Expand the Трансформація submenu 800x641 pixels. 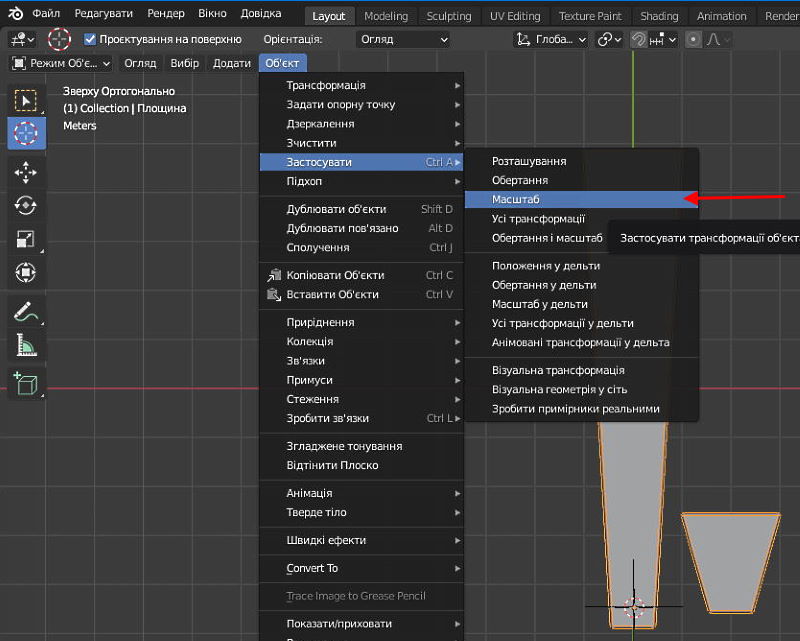(362, 85)
